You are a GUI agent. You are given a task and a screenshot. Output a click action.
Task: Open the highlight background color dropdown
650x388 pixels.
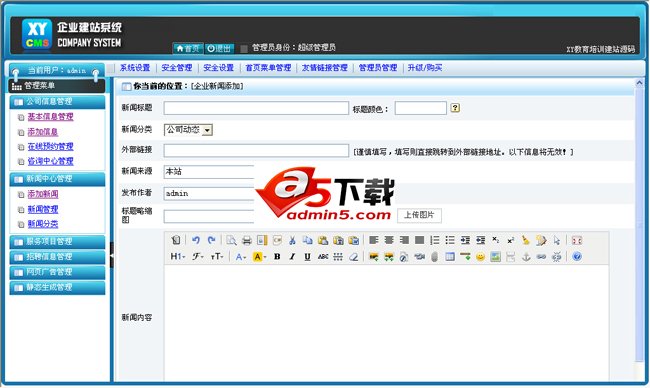pyautogui.click(x=260, y=257)
